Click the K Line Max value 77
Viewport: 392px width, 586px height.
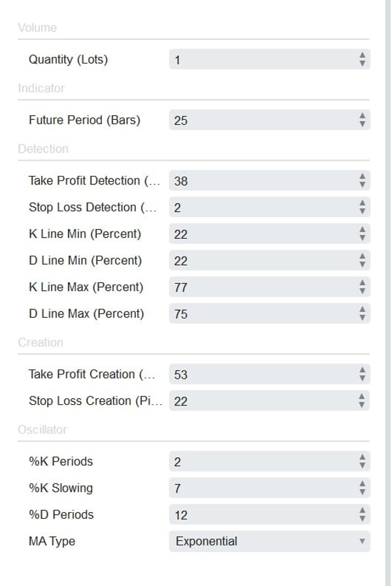click(181, 287)
